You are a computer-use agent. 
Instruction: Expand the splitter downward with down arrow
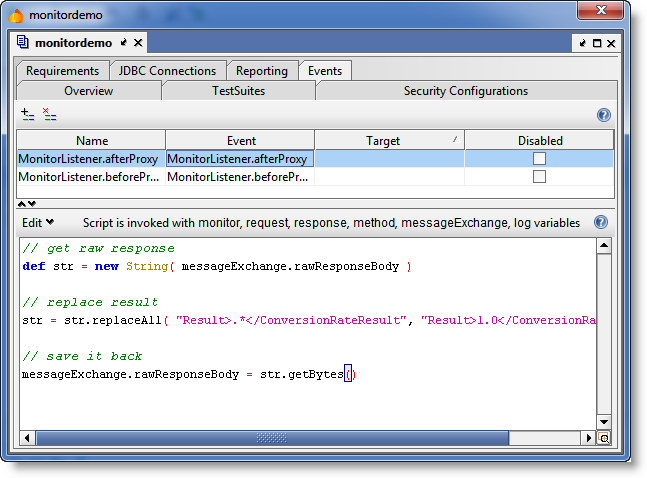[32, 204]
